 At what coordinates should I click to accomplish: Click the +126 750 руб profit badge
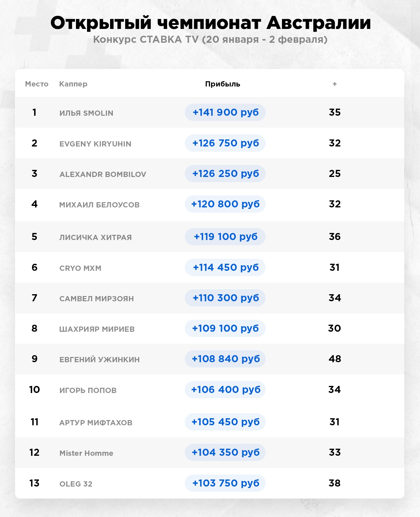pos(225,143)
